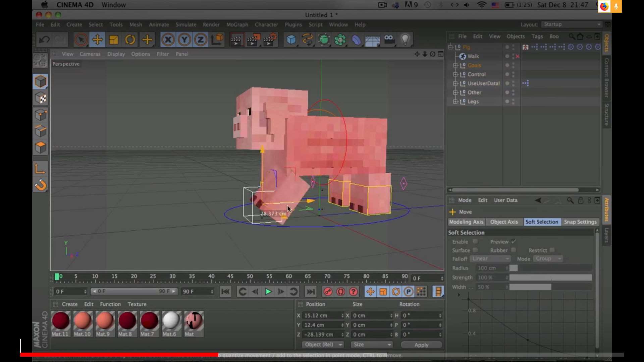644x362 pixels.
Task: Go to start of animation
Action: click(225, 292)
